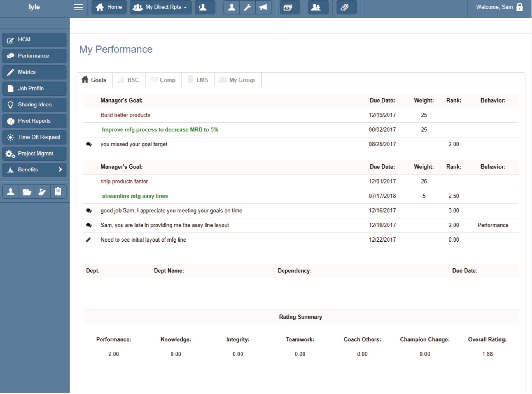Expand the Benefits submenu chevron

click(60, 170)
